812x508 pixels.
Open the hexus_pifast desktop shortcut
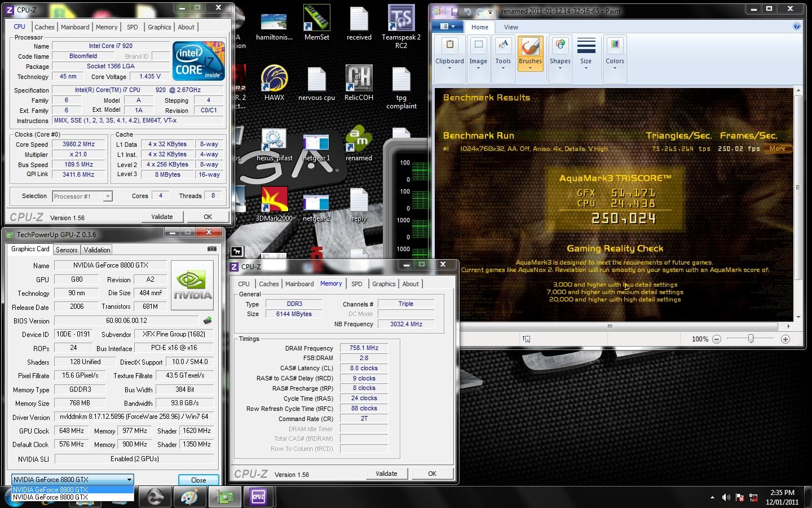[274, 143]
